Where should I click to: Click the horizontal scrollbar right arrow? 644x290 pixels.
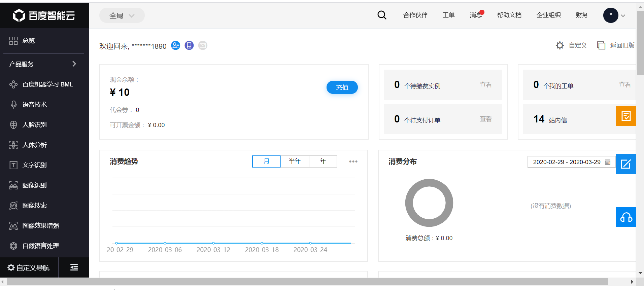tap(632, 282)
